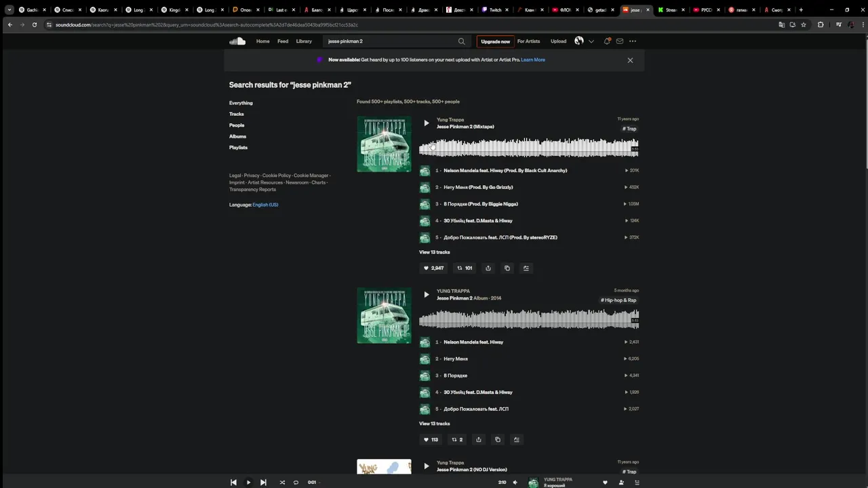
Task: Open the Chrome extensions puzzle icon
Action: tap(821, 24)
